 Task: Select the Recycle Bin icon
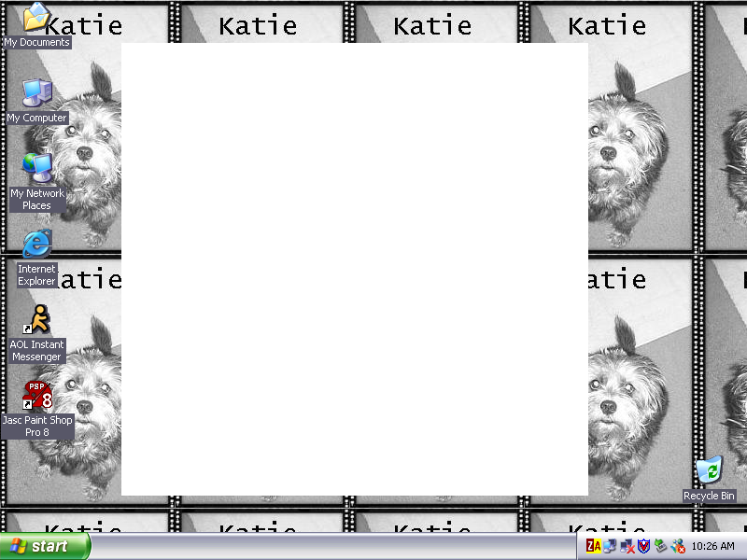pyautogui.click(x=709, y=470)
